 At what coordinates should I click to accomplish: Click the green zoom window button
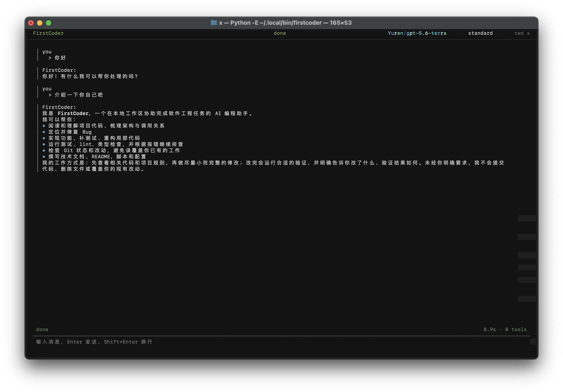[48, 23]
